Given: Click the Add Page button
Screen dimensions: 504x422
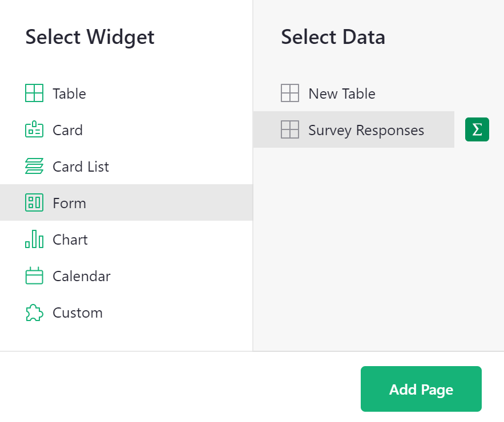Looking at the screenshot, I should (x=421, y=388).
